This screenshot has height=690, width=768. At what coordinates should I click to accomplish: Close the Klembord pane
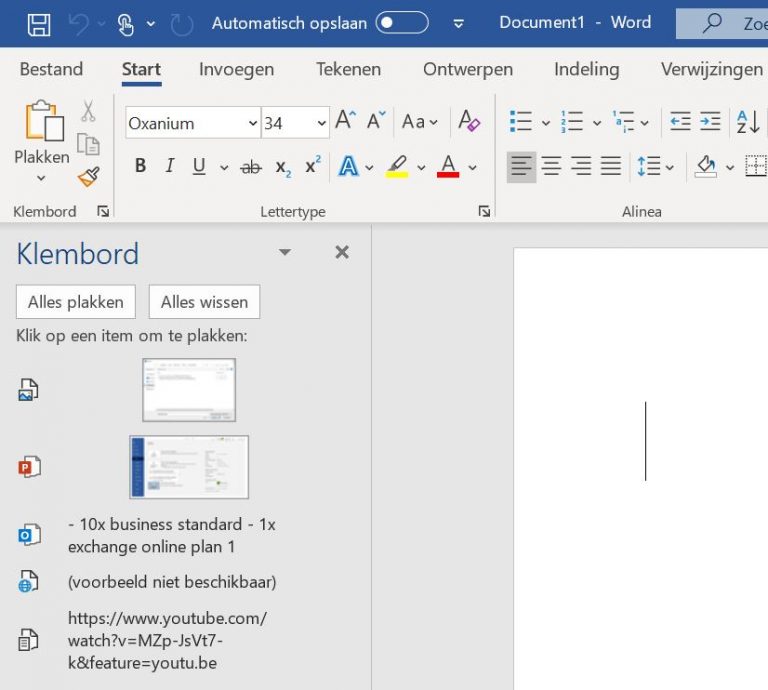342,252
